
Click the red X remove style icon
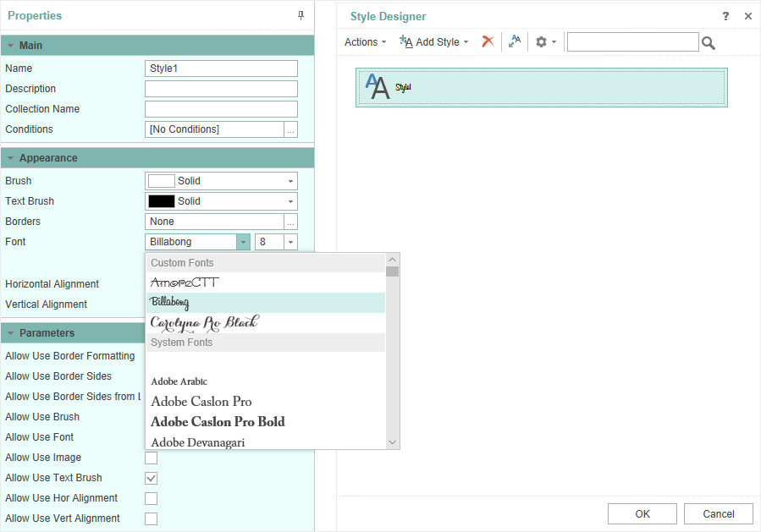488,41
